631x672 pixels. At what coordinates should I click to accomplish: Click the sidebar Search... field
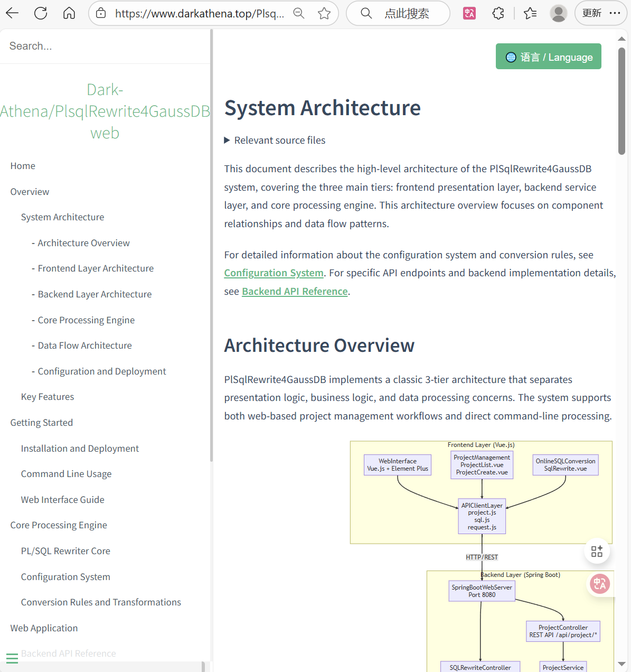tap(105, 46)
